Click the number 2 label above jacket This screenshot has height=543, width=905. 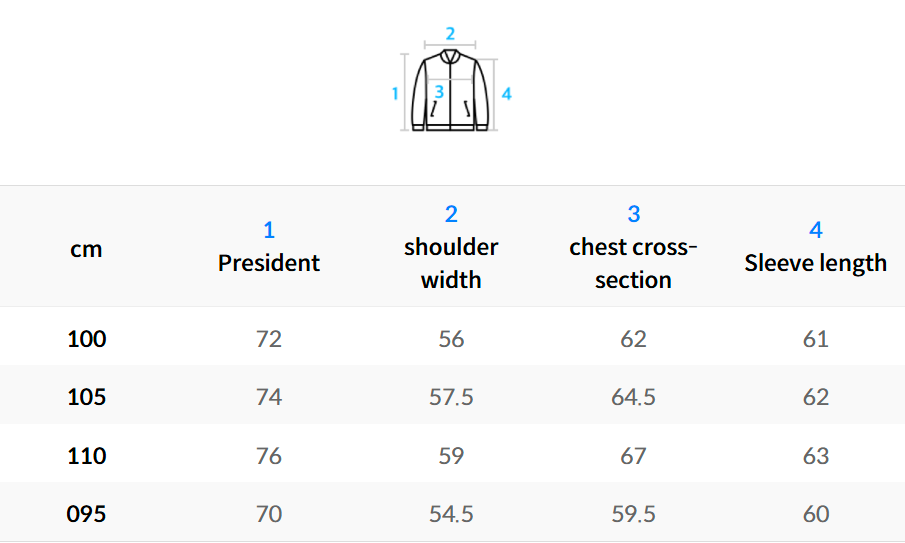(450, 33)
